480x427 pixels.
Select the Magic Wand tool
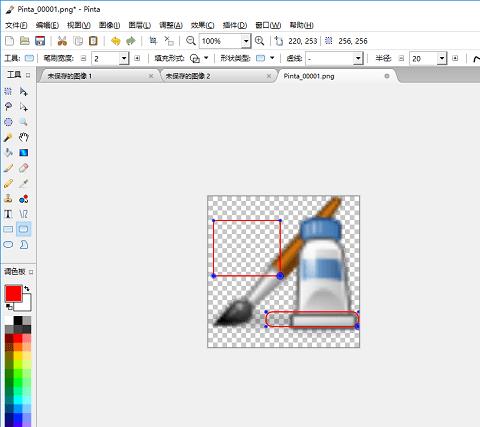8,137
